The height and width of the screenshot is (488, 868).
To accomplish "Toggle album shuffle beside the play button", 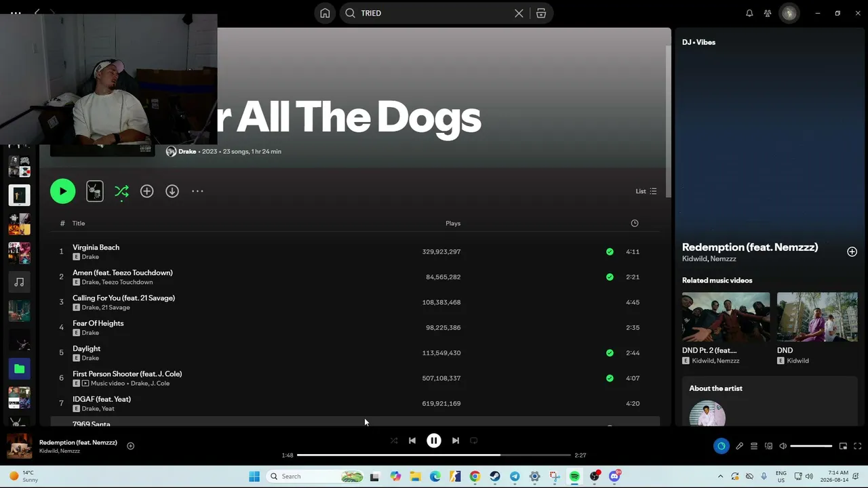I will (121, 191).
